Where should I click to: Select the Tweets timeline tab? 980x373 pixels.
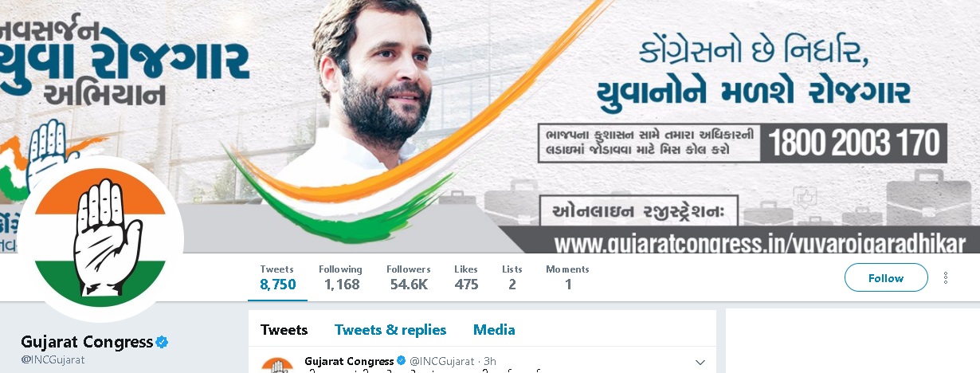pos(284,329)
